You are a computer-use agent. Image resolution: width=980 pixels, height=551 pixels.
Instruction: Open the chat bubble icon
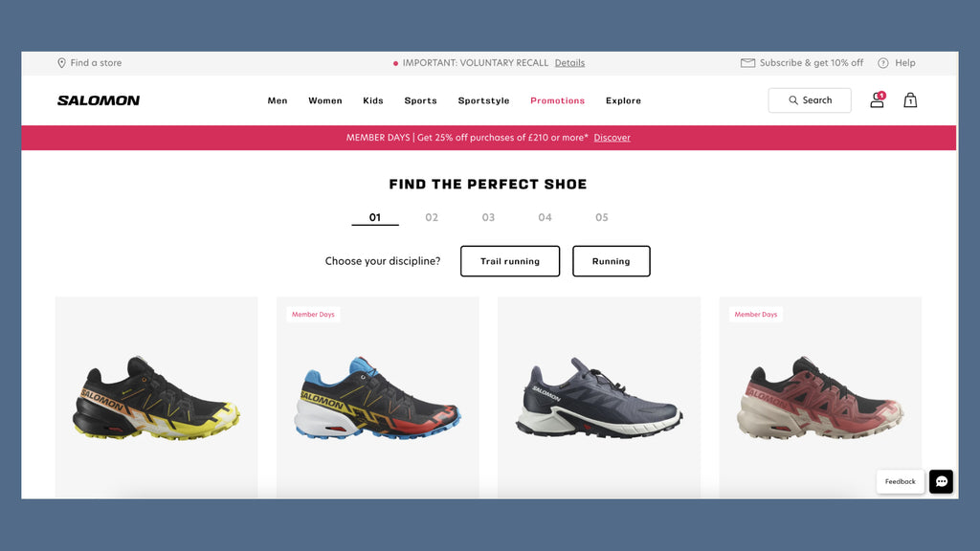click(941, 482)
